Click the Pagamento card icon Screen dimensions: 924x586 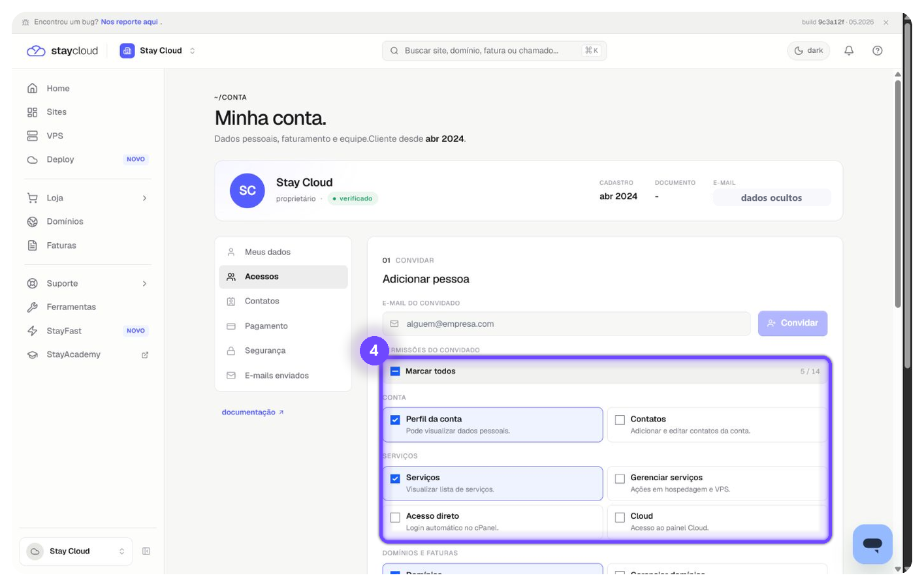coord(231,326)
